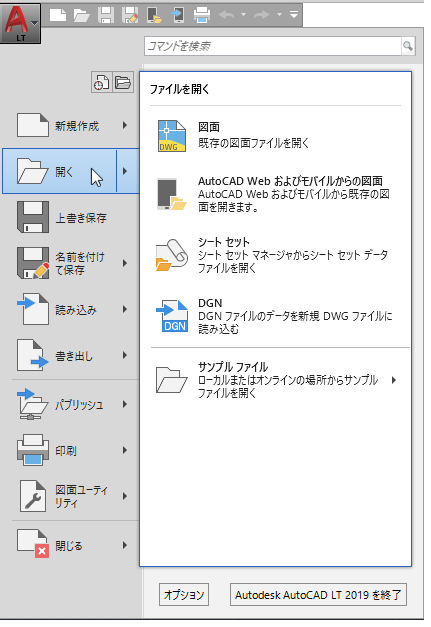
Task: Select 上書き保存 menu item
Action: pos(70,218)
